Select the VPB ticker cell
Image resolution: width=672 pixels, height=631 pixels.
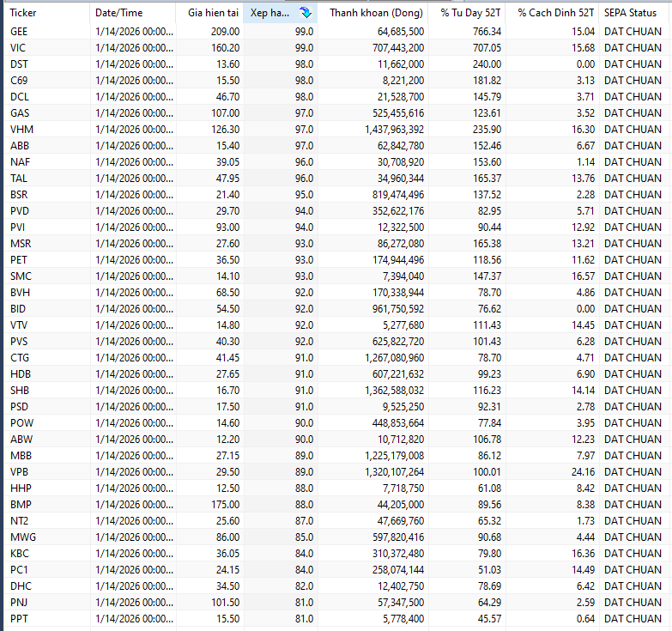point(19,471)
